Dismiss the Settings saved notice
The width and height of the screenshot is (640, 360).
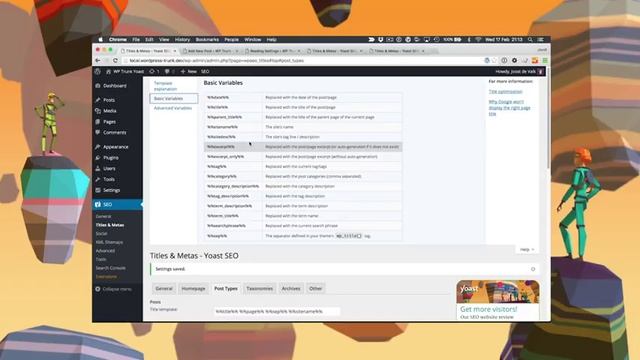click(x=533, y=269)
